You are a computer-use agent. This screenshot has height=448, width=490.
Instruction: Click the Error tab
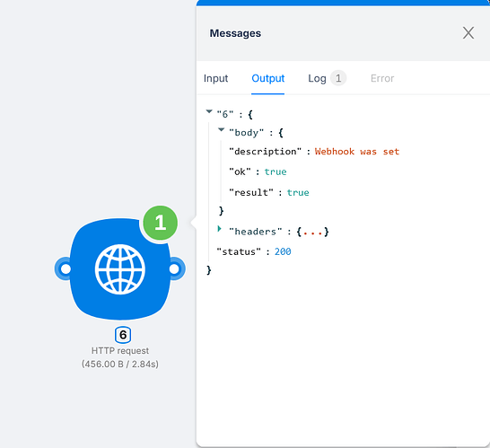click(382, 78)
